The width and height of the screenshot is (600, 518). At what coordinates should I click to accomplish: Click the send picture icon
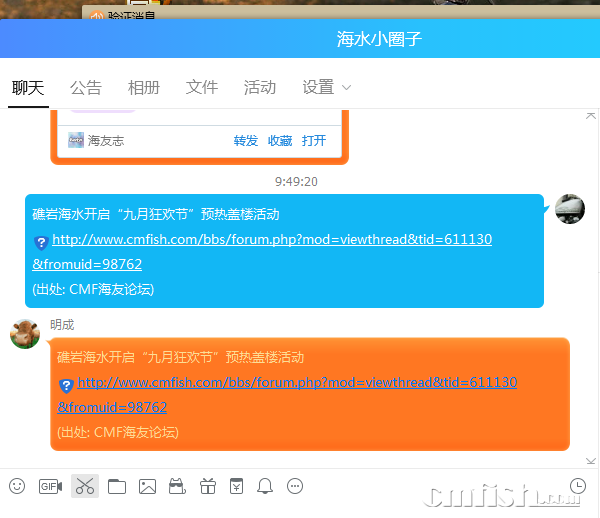click(x=147, y=486)
